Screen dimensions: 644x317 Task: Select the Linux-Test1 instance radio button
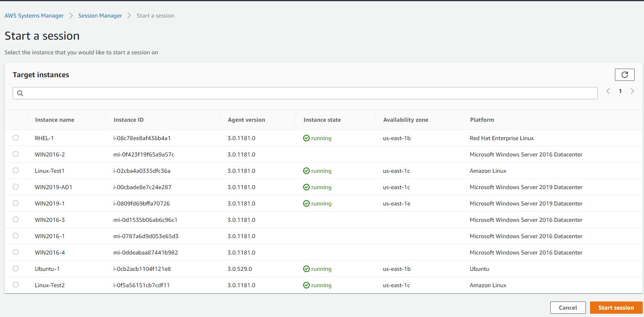pyautogui.click(x=16, y=170)
